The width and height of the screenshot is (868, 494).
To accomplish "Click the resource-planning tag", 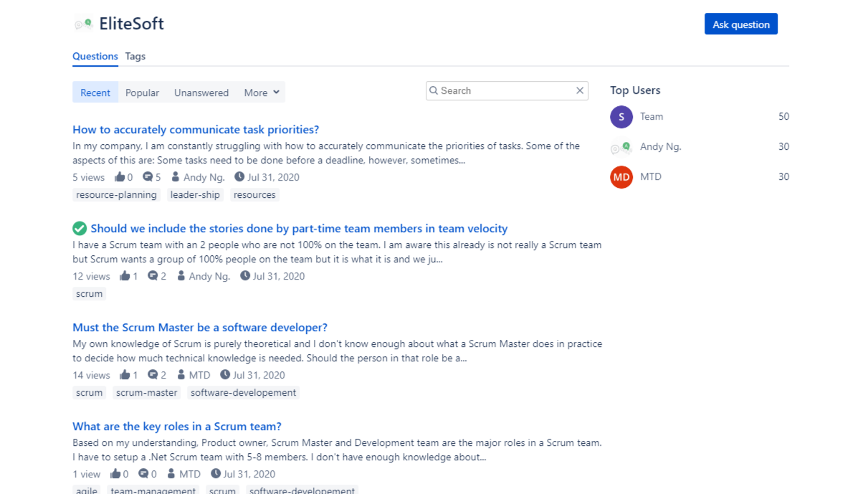I will [x=116, y=195].
